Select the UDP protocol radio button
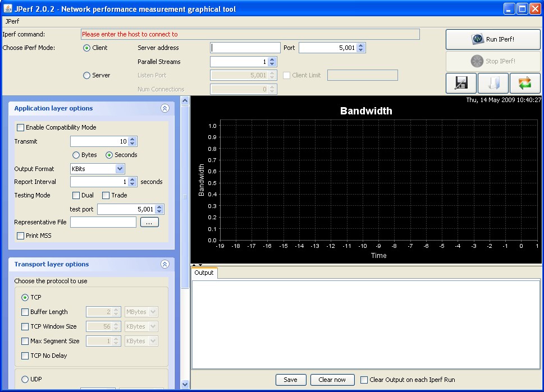This screenshot has width=544, height=392. tap(25, 380)
